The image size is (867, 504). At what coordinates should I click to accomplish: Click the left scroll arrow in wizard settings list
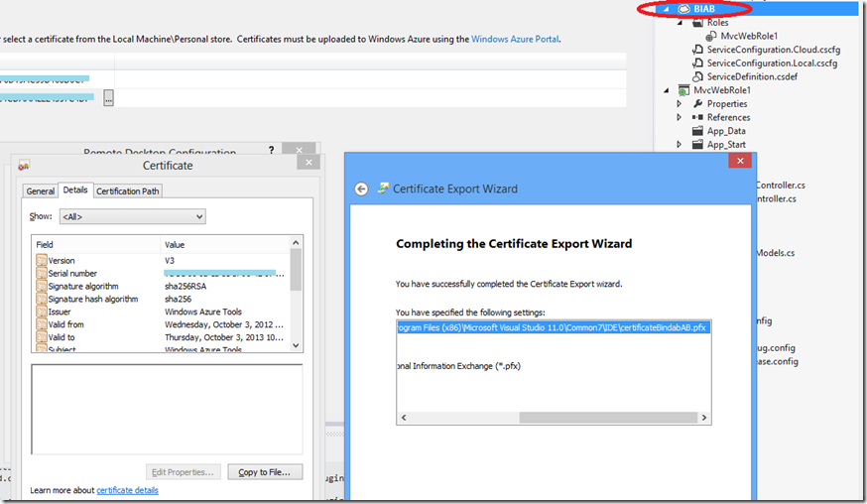[x=404, y=418]
